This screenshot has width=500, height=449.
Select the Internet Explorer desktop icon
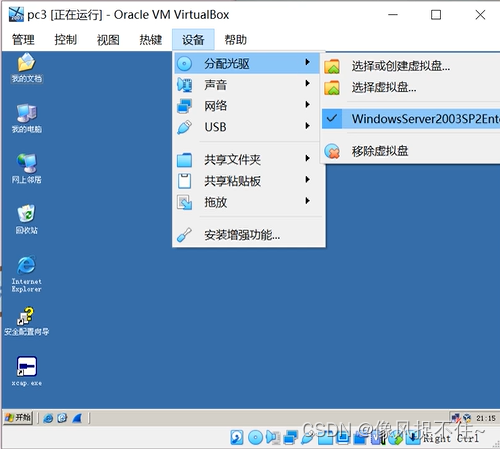click(x=27, y=274)
